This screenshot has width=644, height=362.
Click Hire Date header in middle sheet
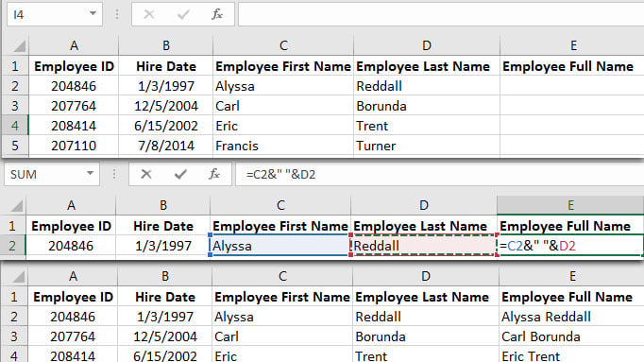[x=163, y=226]
